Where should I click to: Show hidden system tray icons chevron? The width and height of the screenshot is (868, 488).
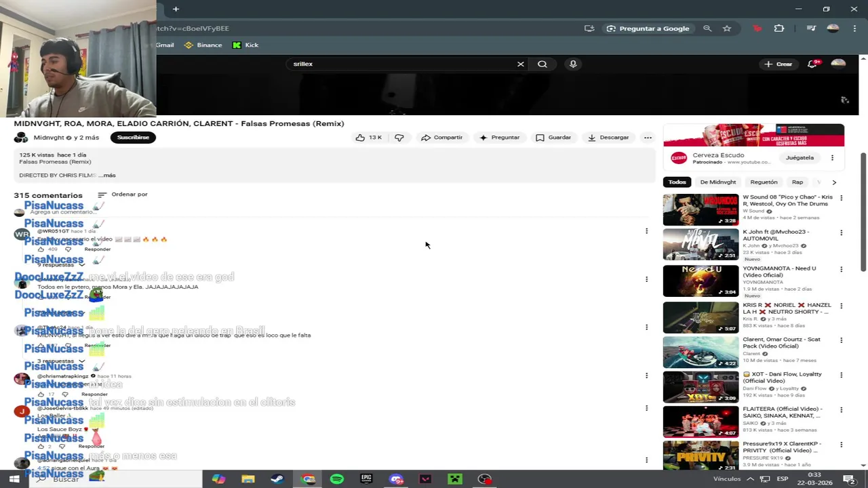click(x=751, y=479)
